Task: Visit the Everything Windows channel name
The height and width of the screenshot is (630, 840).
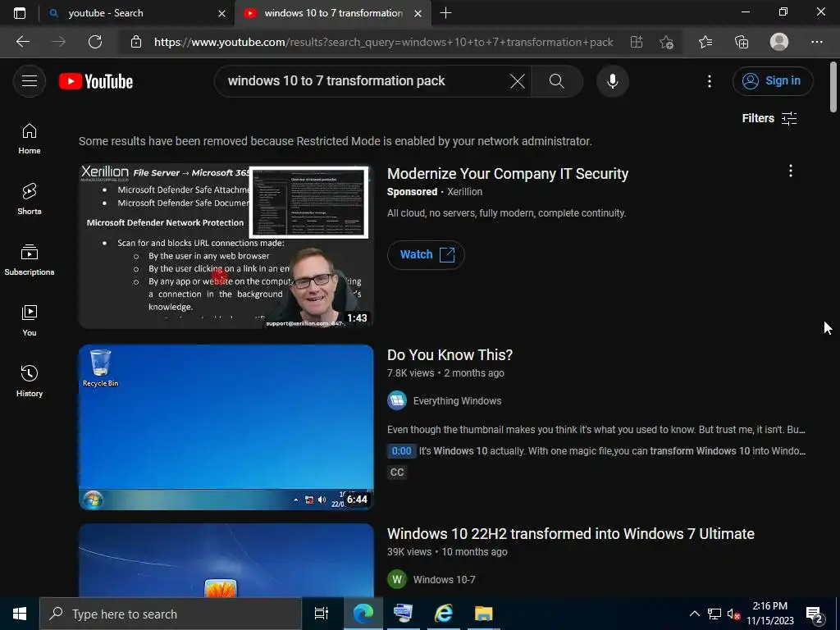Action: pos(457,400)
